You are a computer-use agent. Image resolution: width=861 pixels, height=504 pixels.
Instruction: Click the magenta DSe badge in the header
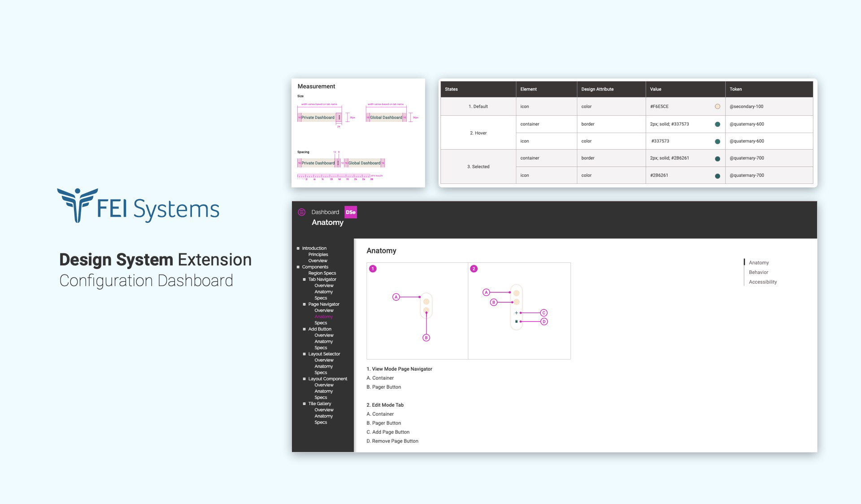351,212
